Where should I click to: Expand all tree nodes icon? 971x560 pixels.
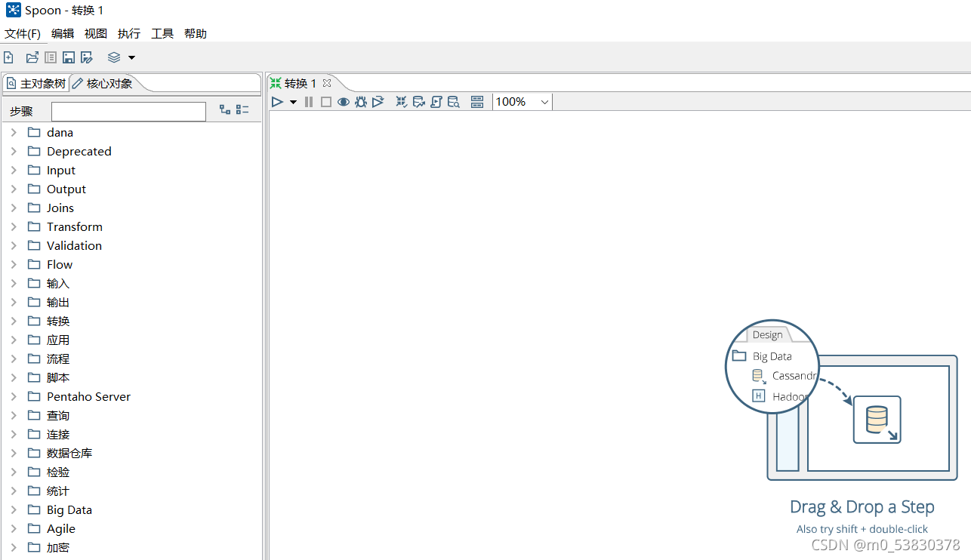[225, 109]
